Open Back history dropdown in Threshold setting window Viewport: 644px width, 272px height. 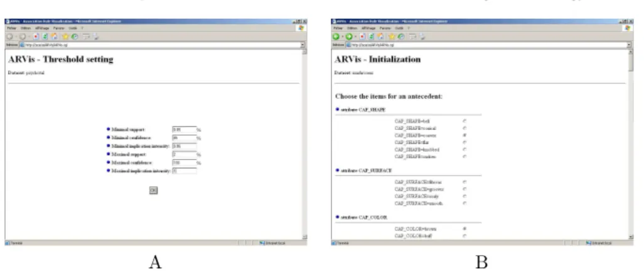pyautogui.click(x=16, y=36)
